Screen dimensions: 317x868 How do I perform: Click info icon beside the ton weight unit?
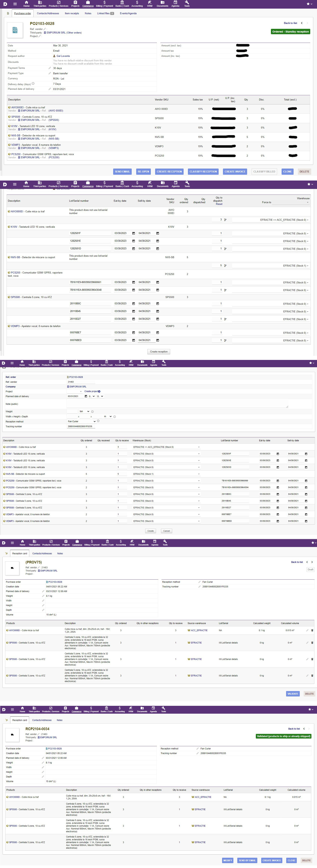click(x=93, y=411)
